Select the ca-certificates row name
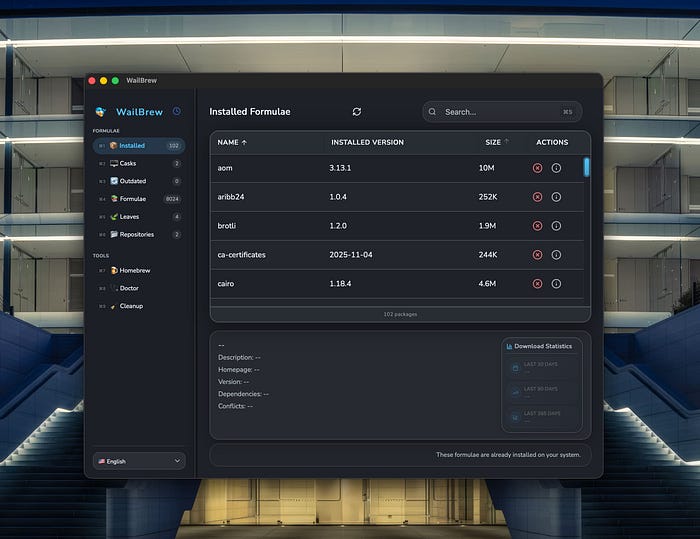The height and width of the screenshot is (539, 700). 242,255
